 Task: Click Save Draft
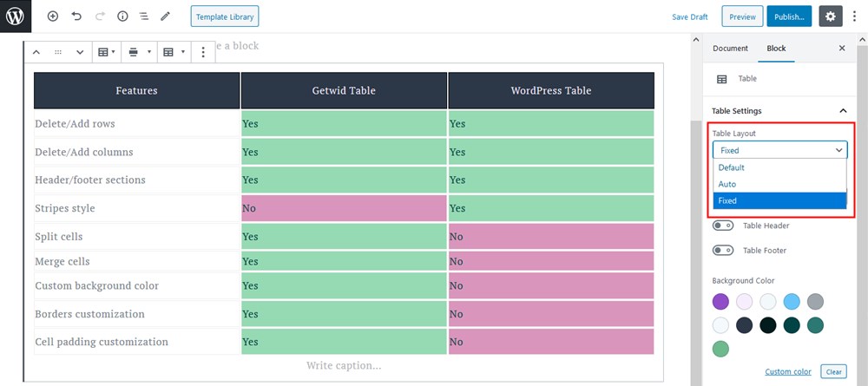point(690,16)
